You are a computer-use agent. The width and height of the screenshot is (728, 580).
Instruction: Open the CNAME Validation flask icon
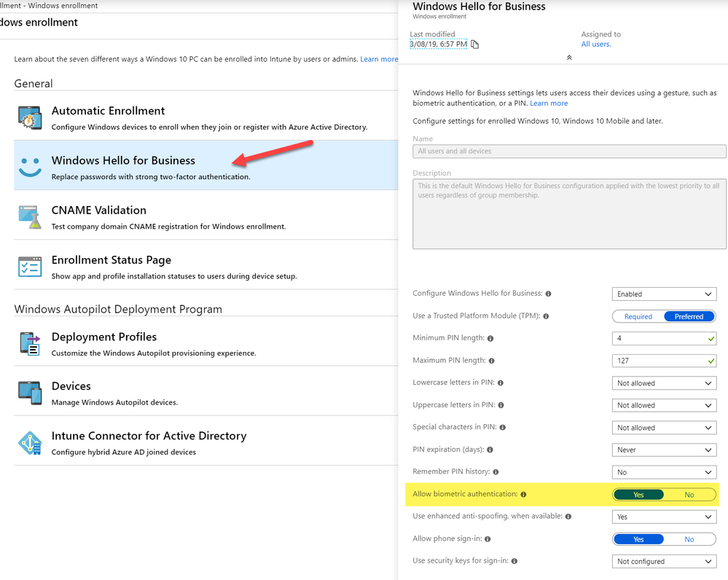(x=30, y=216)
